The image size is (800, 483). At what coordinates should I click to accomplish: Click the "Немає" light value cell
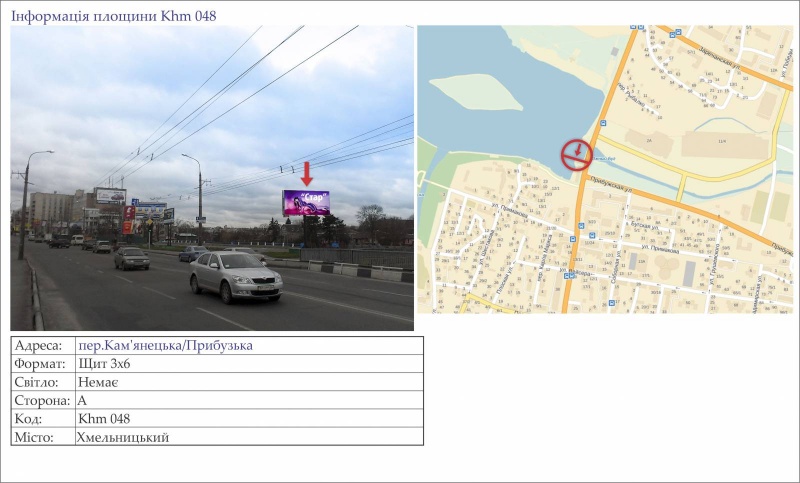click(98, 382)
